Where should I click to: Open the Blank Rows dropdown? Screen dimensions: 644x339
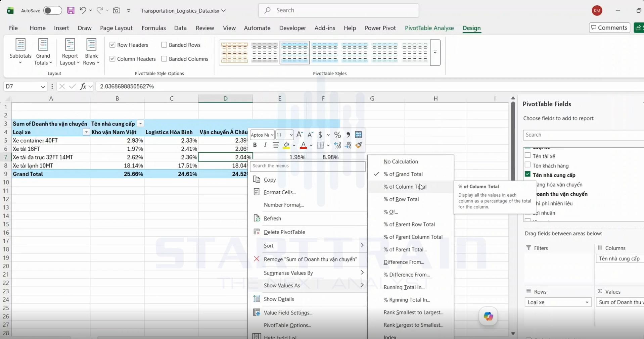[91, 52]
